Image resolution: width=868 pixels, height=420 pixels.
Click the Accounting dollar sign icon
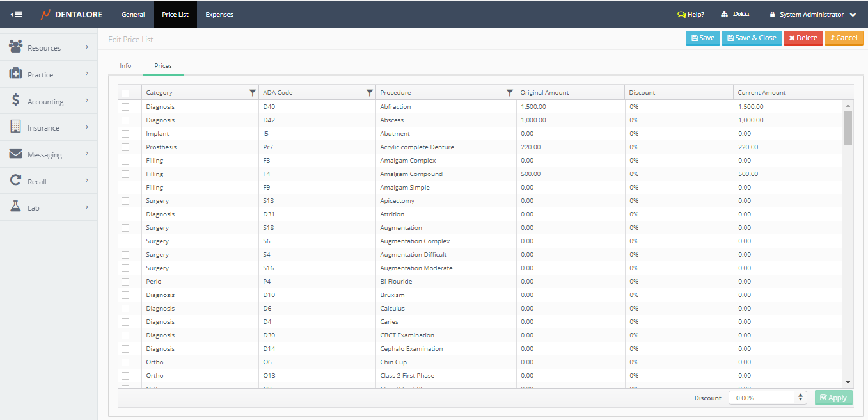click(x=16, y=101)
